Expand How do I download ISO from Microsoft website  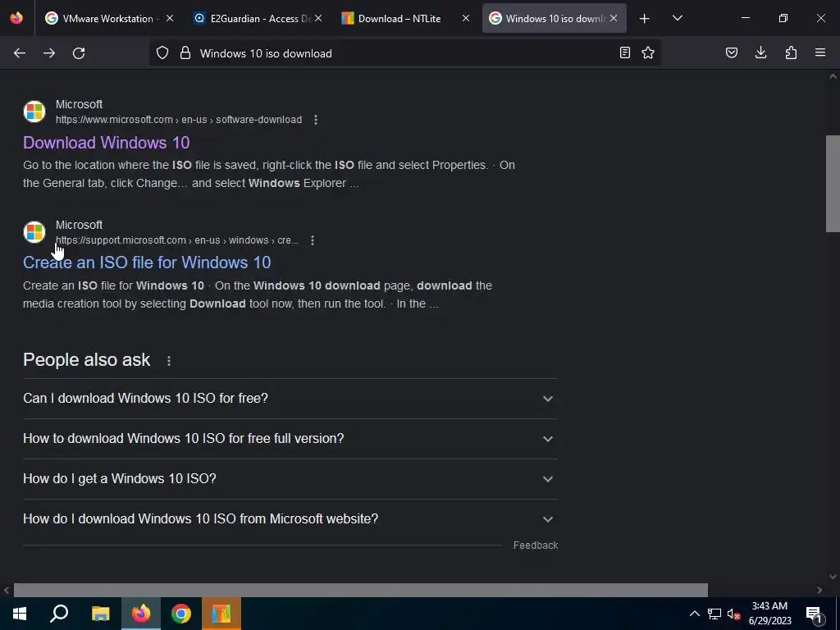coord(290,519)
